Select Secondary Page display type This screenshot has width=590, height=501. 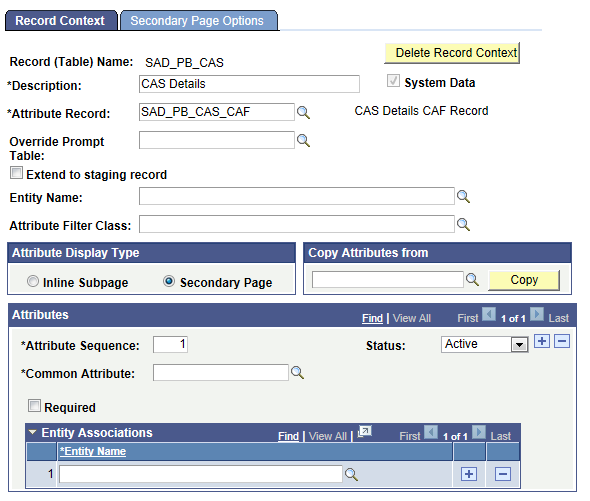(169, 281)
